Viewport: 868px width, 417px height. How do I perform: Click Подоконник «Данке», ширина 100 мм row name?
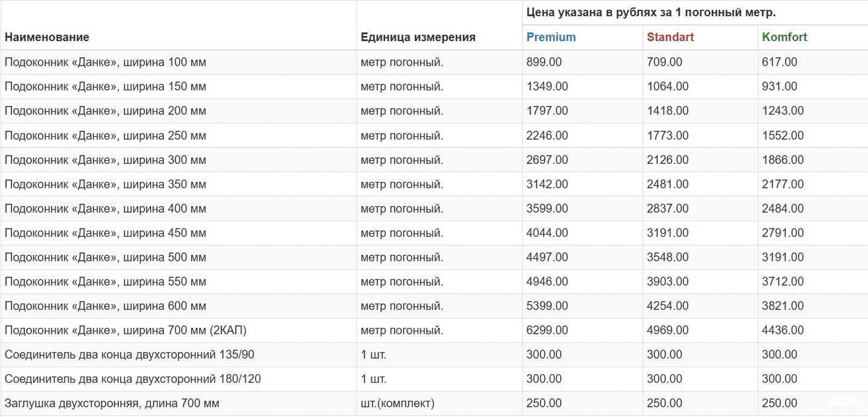(105, 62)
